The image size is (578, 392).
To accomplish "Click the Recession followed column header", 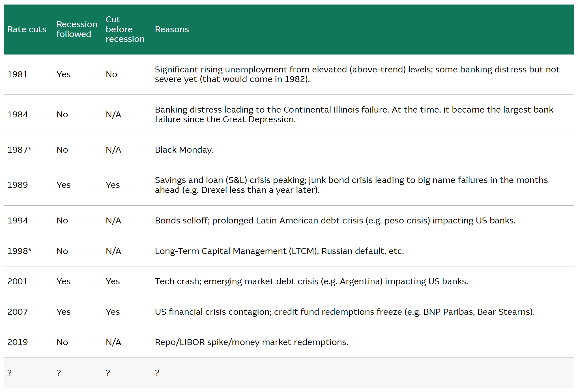I will point(76,29).
